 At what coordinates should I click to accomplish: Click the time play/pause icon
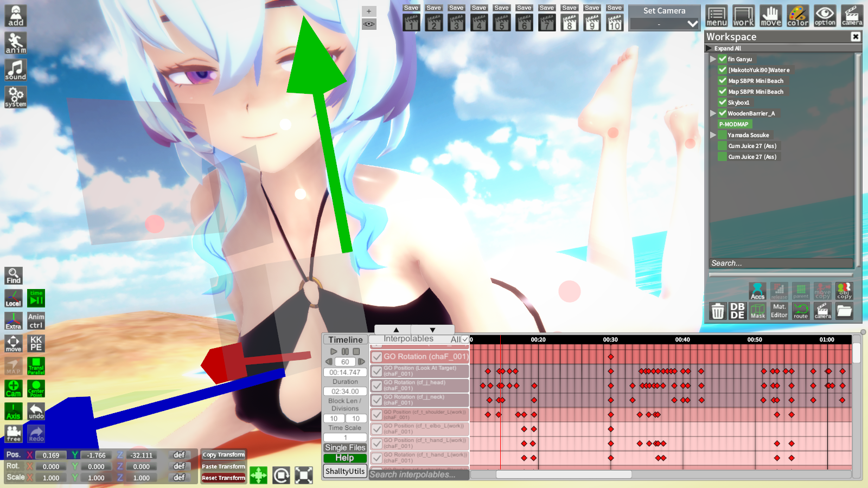pyautogui.click(x=36, y=298)
